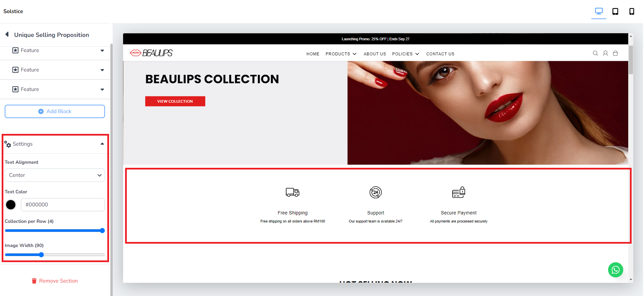The height and width of the screenshot is (296, 644).
Task: Open the PRODUCTS navigation menu
Action: point(341,54)
